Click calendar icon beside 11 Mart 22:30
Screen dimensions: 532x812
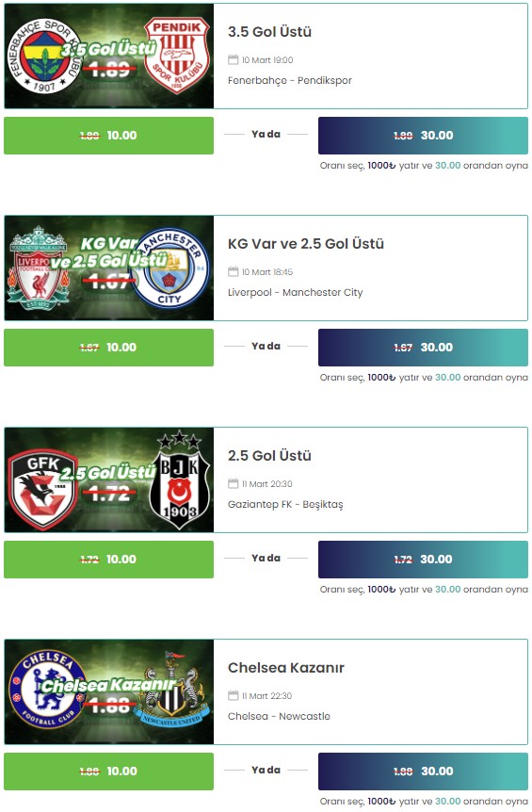233,695
